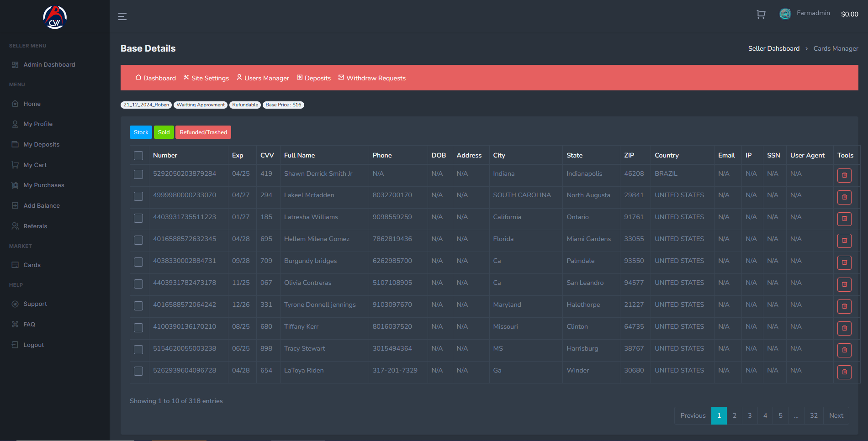This screenshot has width=868, height=441.
Task: Click the trash icon for the Harrisburg row
Action: (844, 350)
